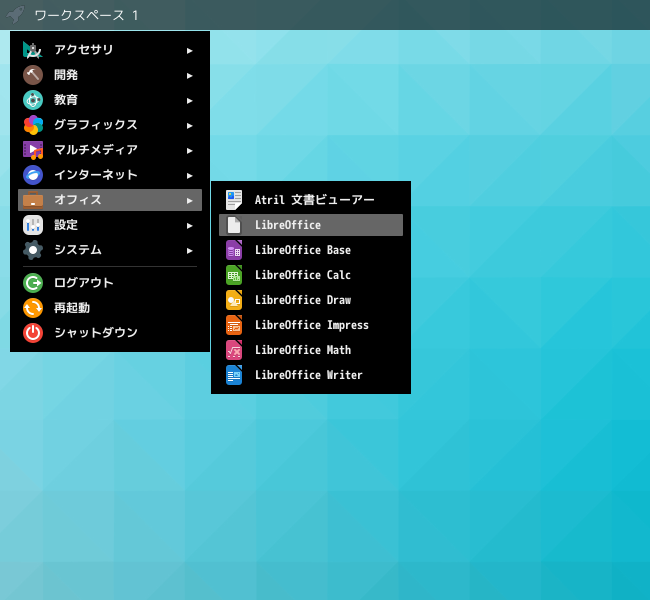Click the purple LibreOffice Base icon
650x600 pixels.
click(x=234, y=250)
